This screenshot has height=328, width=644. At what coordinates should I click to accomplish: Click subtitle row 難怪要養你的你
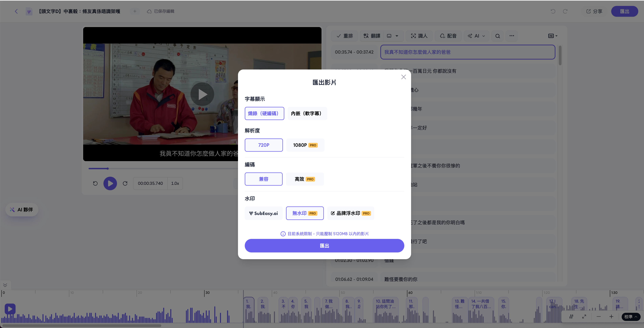(x=468, y=279)
